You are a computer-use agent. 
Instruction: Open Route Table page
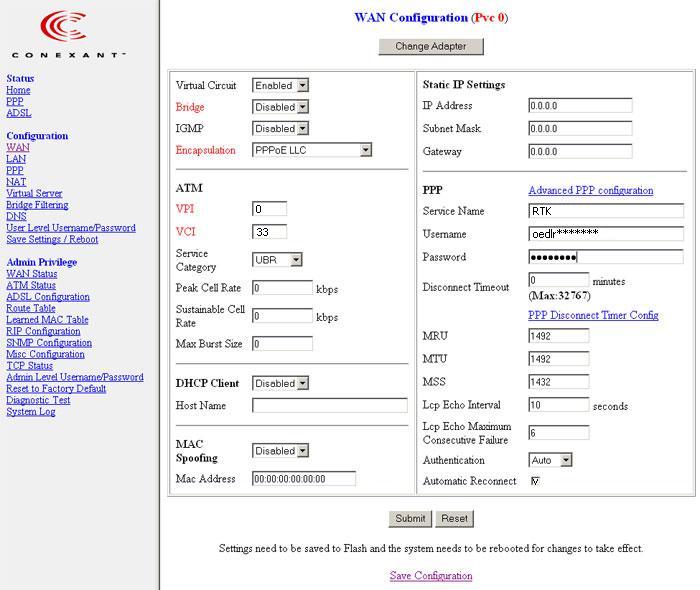(x=31, y=308)
